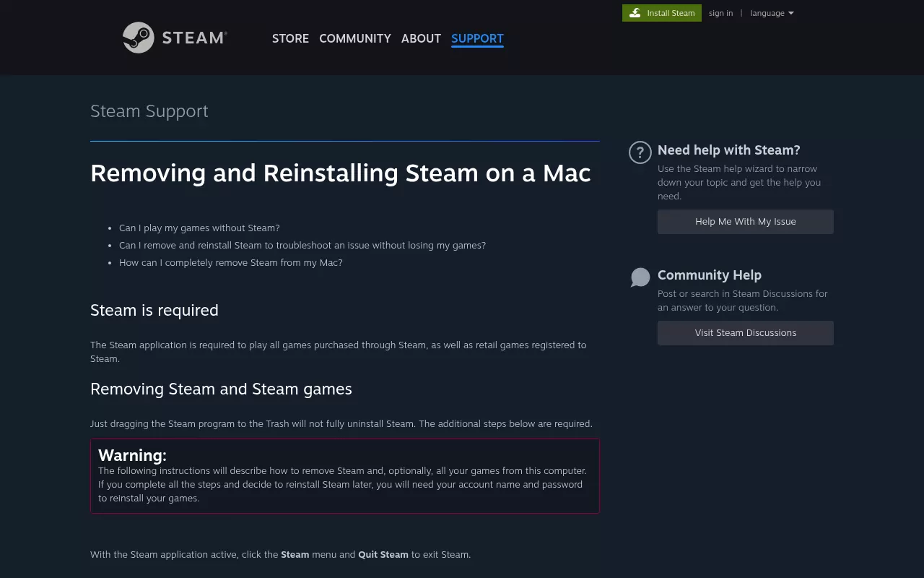Click 'Removing Steam and Steam games' heading

[221, 389]
